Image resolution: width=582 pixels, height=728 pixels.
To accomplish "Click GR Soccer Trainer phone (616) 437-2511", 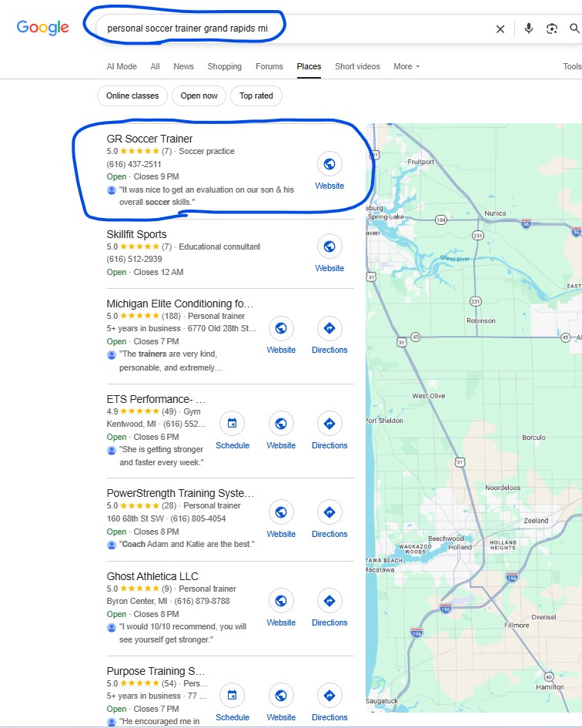I will [x=134, y=164].
